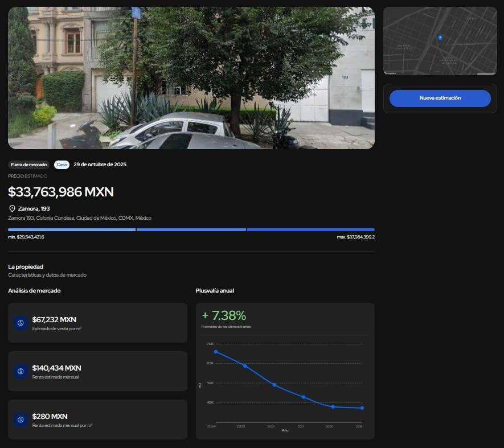Select the 2020 data point on the chart

click(x=333, y=407)
